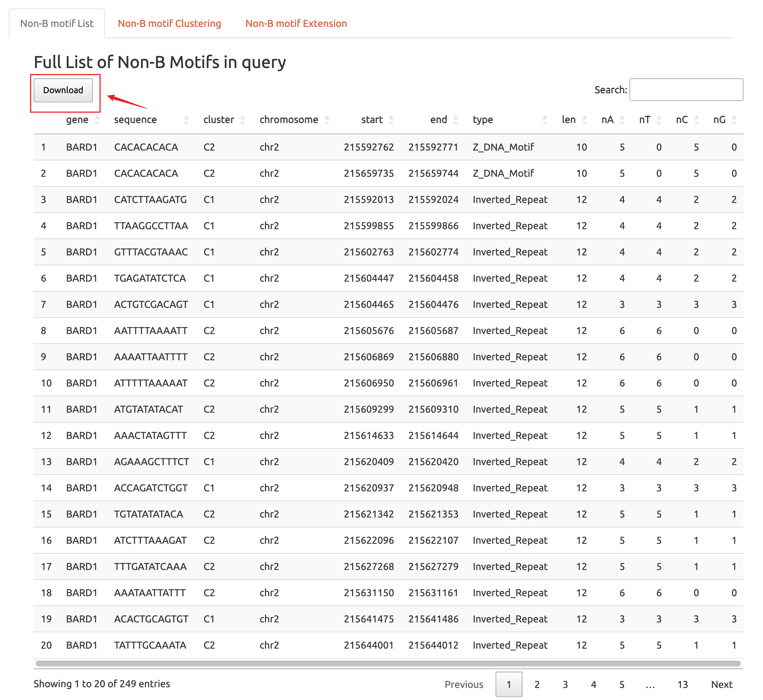Select sequence AAACTATAGTTT cell

click(x=150, y=436)
